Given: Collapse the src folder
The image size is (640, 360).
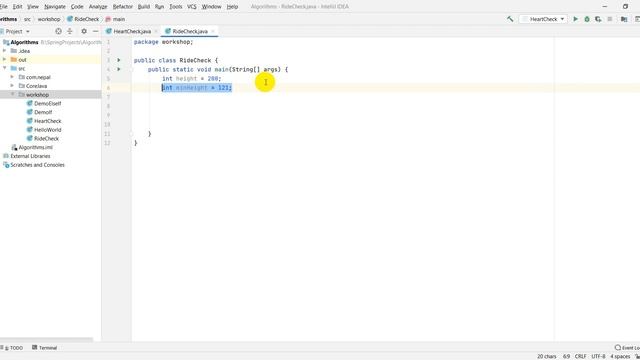Looking at the screenshot, I should click(4, 68).
